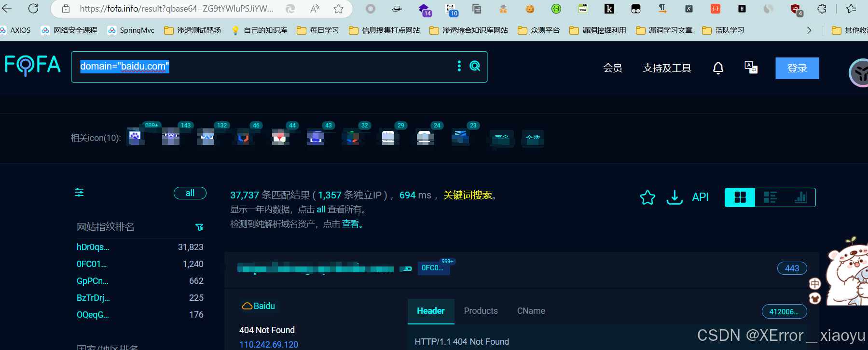Switch to list view layout

pos(771,197)
